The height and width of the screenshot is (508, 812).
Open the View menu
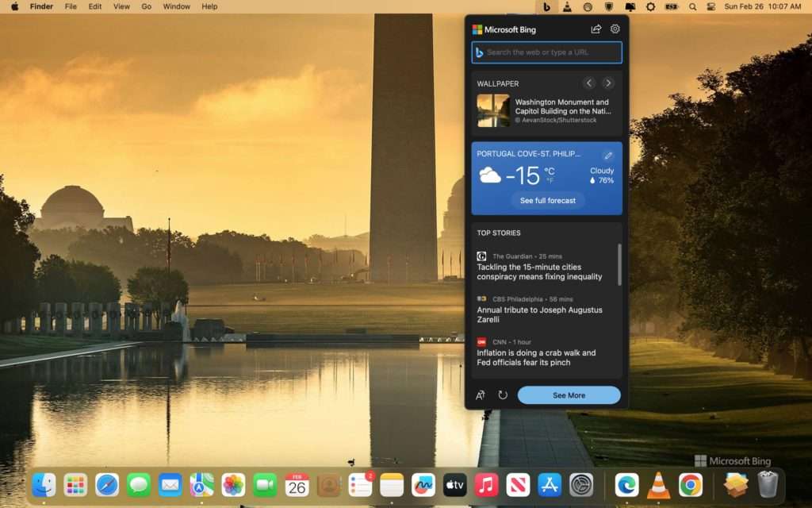tap(121, 6)
